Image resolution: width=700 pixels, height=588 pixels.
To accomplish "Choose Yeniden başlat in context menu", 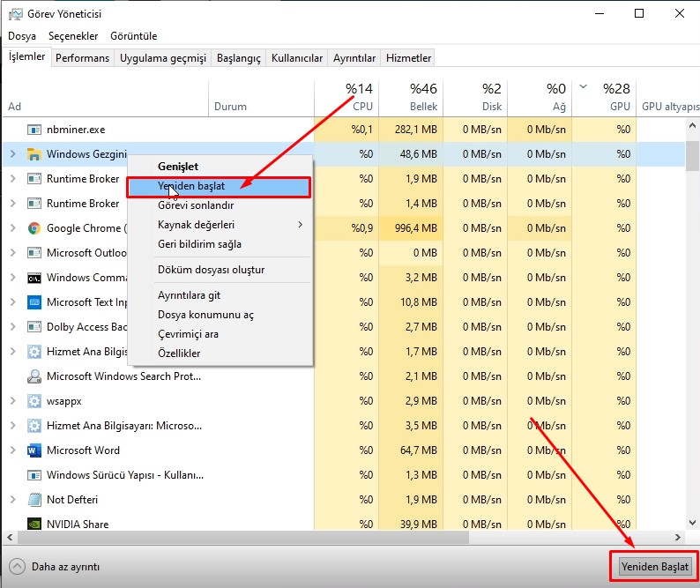I will [x=219, y=187].
